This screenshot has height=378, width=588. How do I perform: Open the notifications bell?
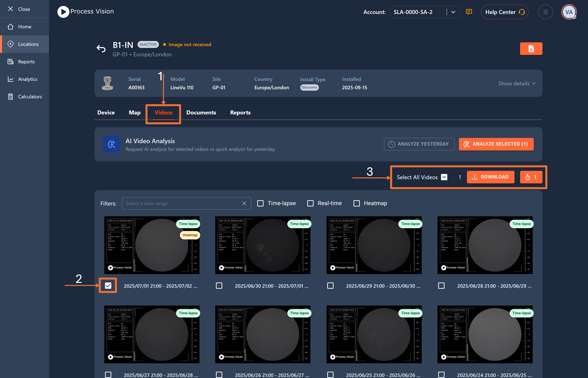[x=545, y=12]
